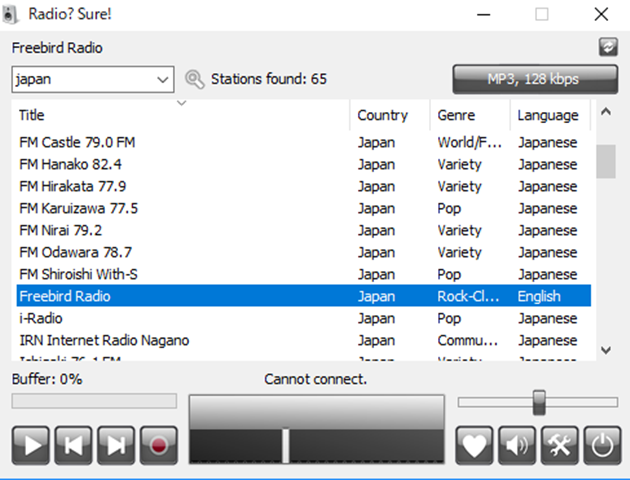Viewport: 630px width, 480px height.
Task: Click the Japanese language cell of FM Hanako
Action: click(x=548, y=165)
